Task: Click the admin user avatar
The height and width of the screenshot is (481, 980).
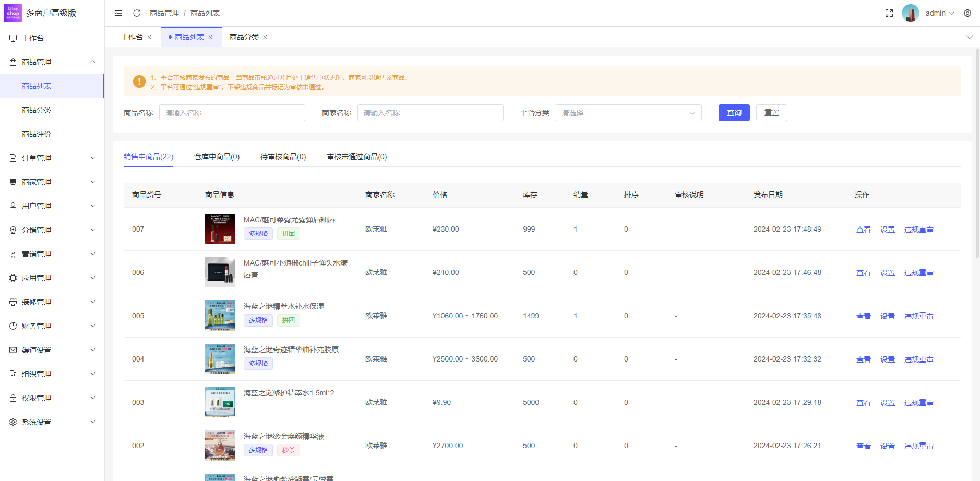Action: 911,13
